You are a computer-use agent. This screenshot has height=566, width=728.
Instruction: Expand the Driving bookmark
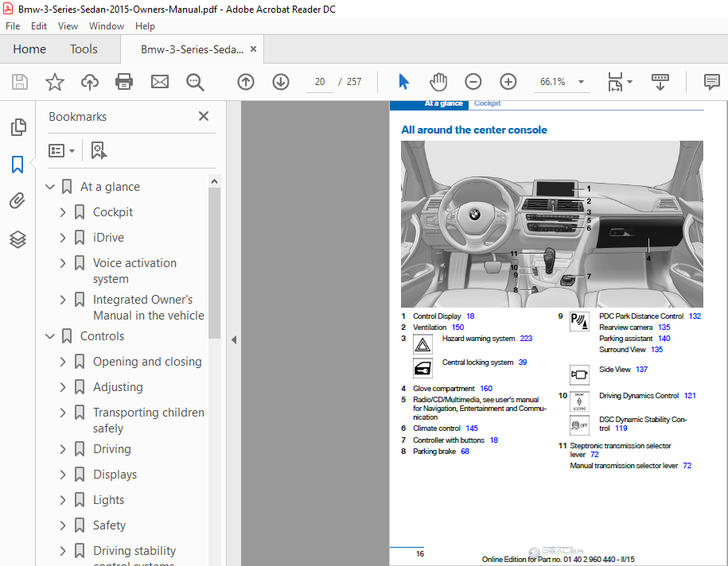point(63,450)
